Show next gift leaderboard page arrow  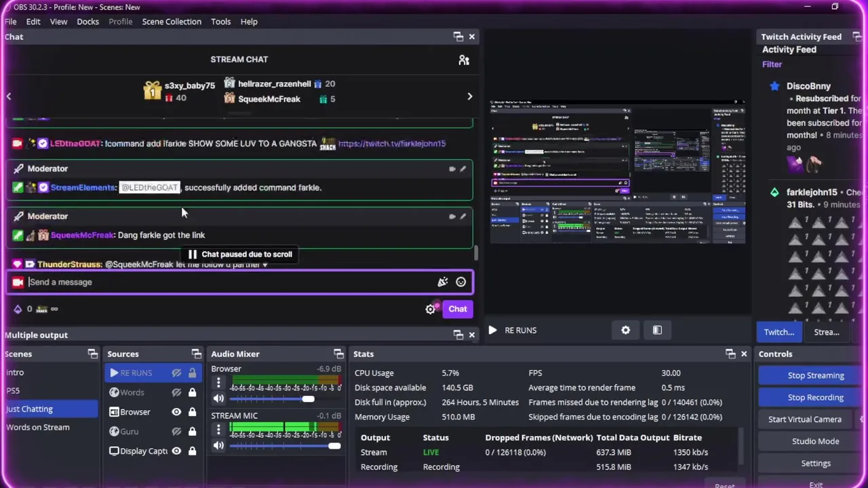point(469,97)
